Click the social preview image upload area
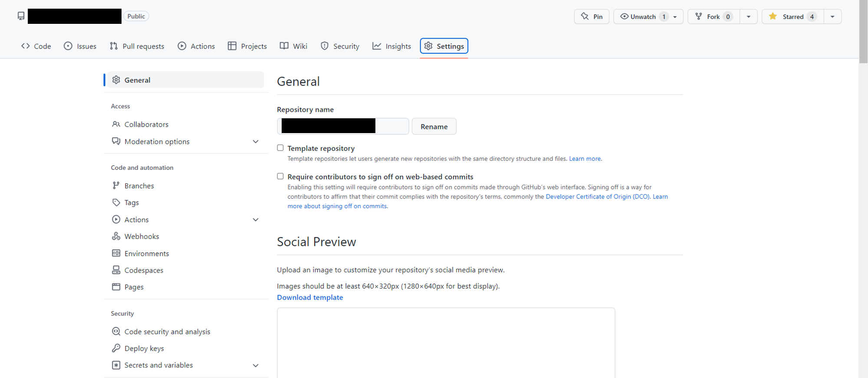Viewport: 868px width, 378px height. click(x=446, y=343)
